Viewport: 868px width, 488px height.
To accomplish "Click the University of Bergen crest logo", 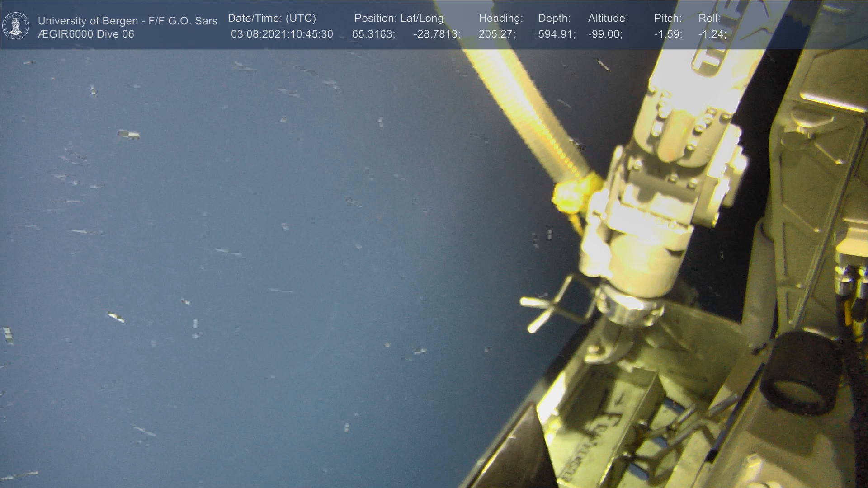I will coord(16,25).
